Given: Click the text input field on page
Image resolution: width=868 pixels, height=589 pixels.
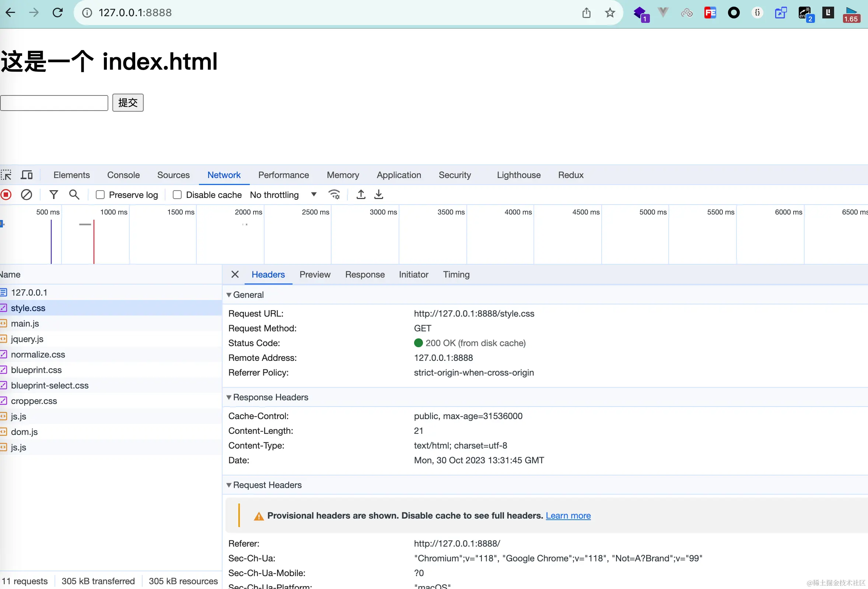Looking at the screenshot, I should tap(54, 103).
